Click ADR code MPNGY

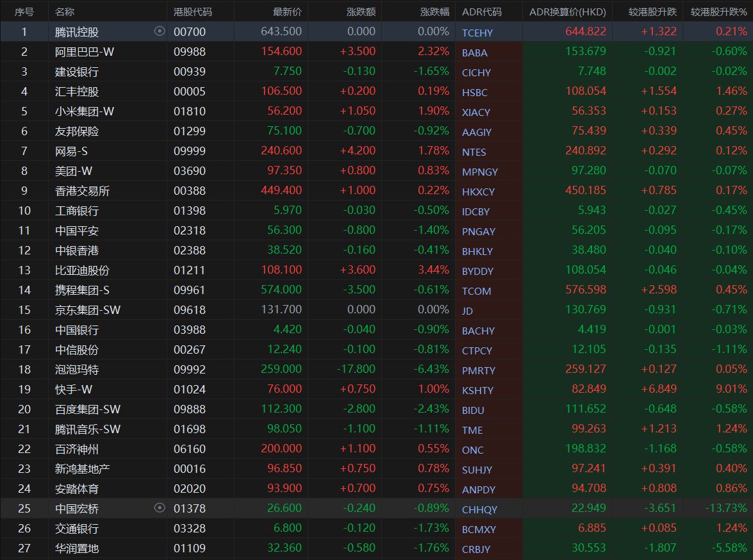pos(480,172)
